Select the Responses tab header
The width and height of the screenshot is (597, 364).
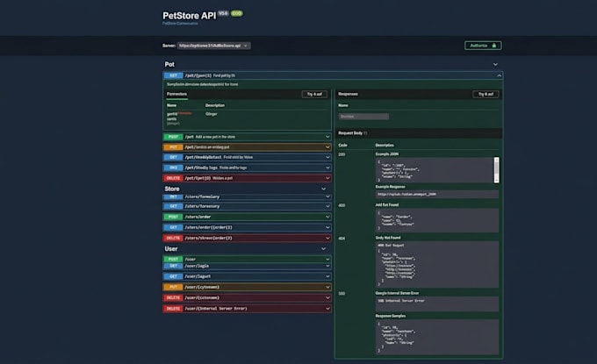point(348,94)
